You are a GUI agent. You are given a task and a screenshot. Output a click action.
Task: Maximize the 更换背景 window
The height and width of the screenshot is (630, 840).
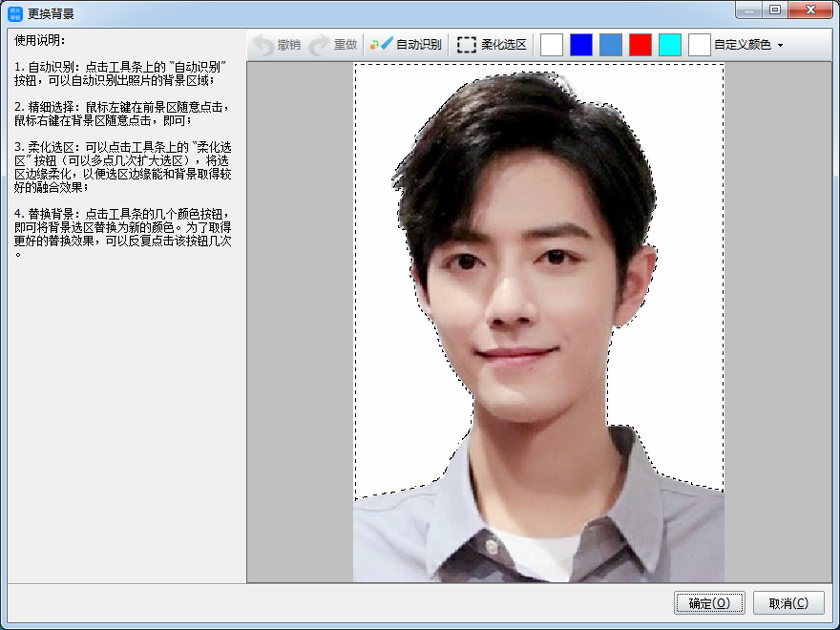click(775, 10)
